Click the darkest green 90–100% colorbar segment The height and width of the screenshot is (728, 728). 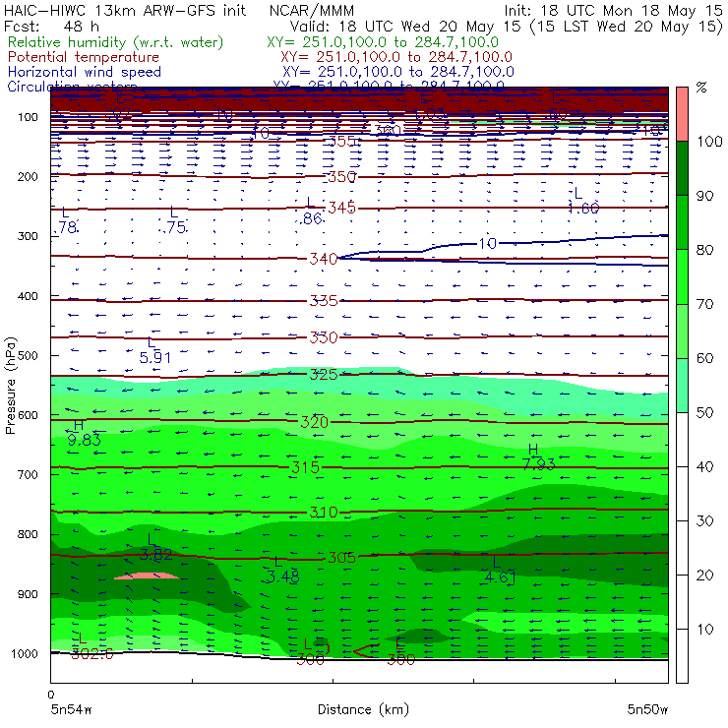(682, 168)
